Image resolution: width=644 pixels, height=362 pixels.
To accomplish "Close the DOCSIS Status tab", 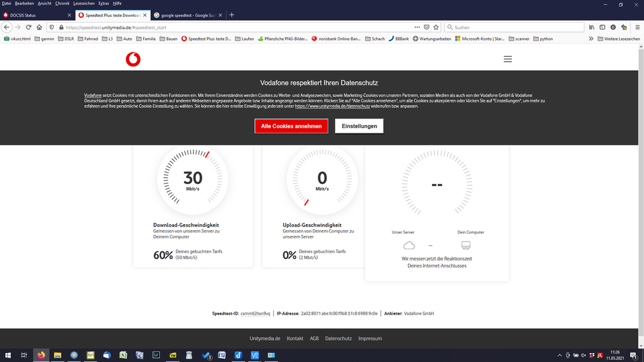I will (69, 15).
